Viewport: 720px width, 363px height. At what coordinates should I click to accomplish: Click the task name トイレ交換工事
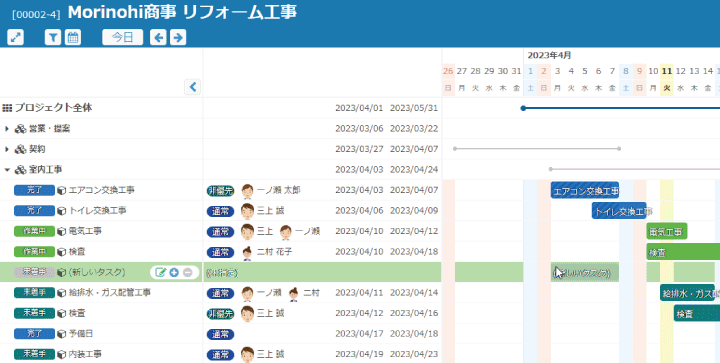pyautogui.click(x=97, y=211)
